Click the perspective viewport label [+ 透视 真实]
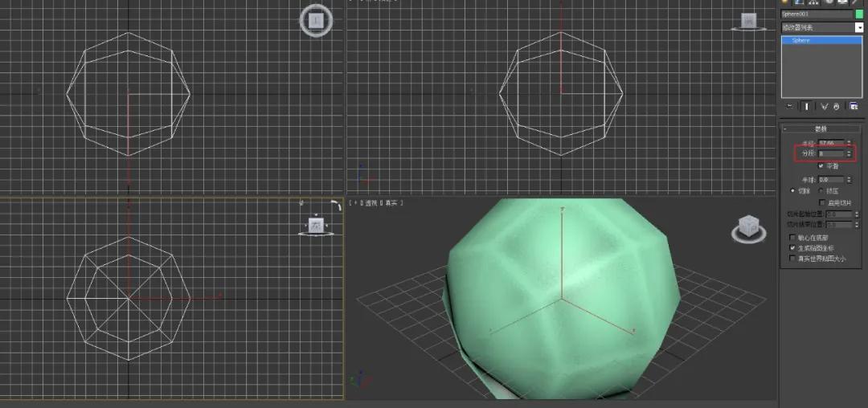 [x=377, y=203]
